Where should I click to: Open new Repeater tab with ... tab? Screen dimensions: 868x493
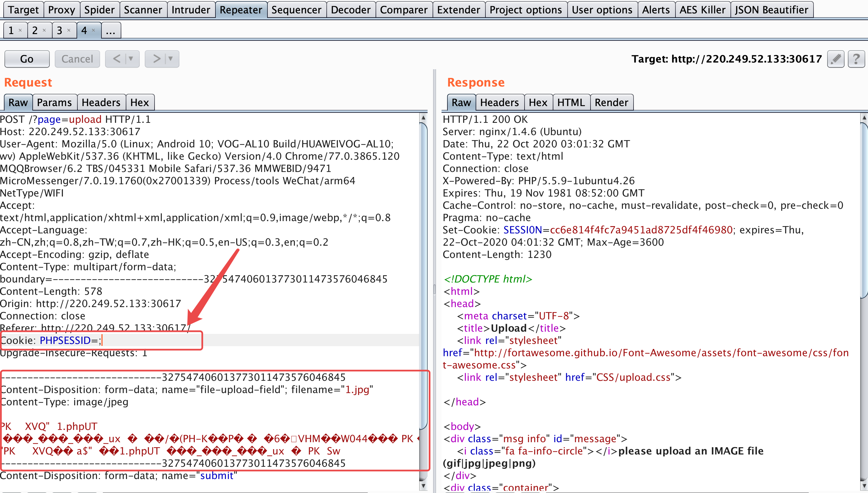click(110, 31)
